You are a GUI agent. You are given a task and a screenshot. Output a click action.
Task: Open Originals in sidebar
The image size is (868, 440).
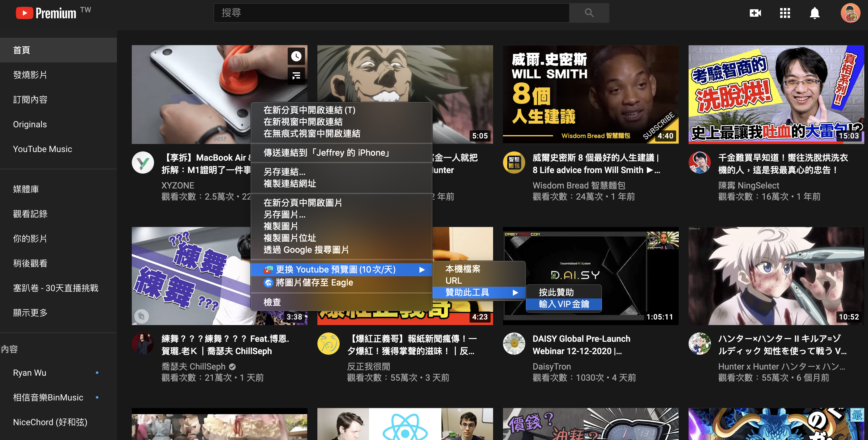(x=58, y=124)
